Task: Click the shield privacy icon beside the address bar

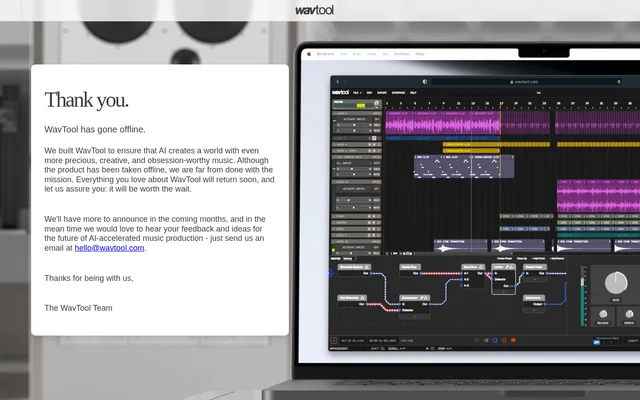Action: (x=425, y=82)
